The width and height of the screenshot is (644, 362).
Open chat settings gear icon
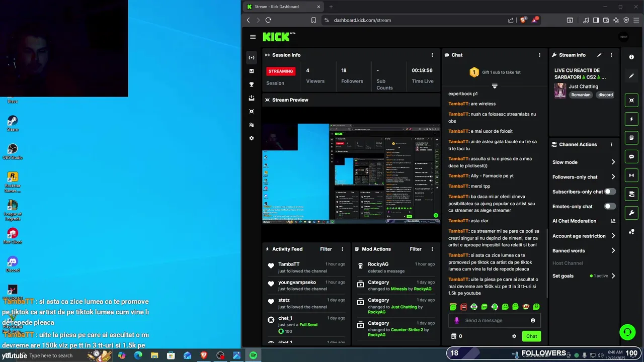point(514,336)
